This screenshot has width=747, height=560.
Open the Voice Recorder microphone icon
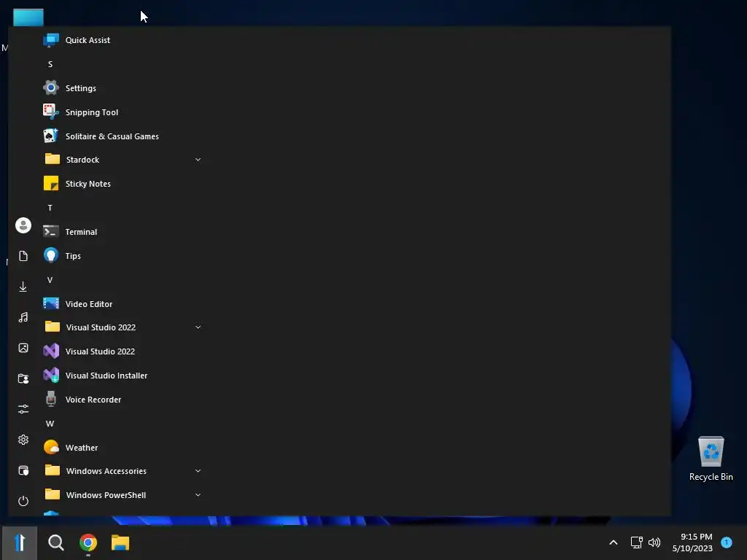[x=51, y=399]
